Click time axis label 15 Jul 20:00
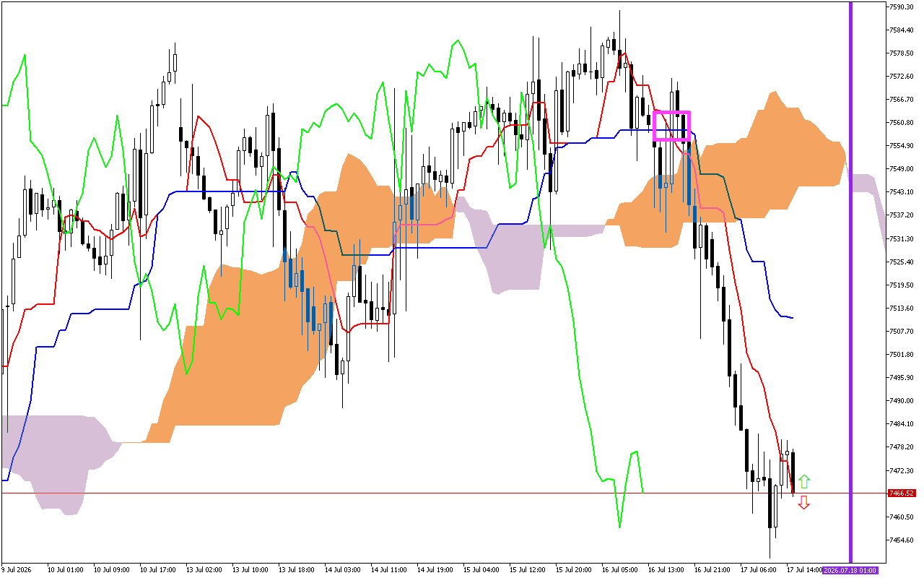The width and height of the screenshot is (924, 578). [x=573, y=570]
